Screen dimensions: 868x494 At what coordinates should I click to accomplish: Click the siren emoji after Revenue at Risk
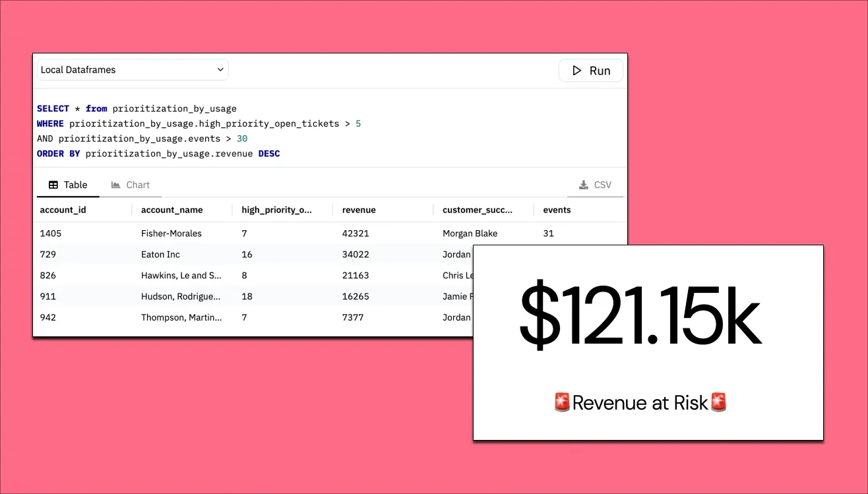(x=718, y=402)
